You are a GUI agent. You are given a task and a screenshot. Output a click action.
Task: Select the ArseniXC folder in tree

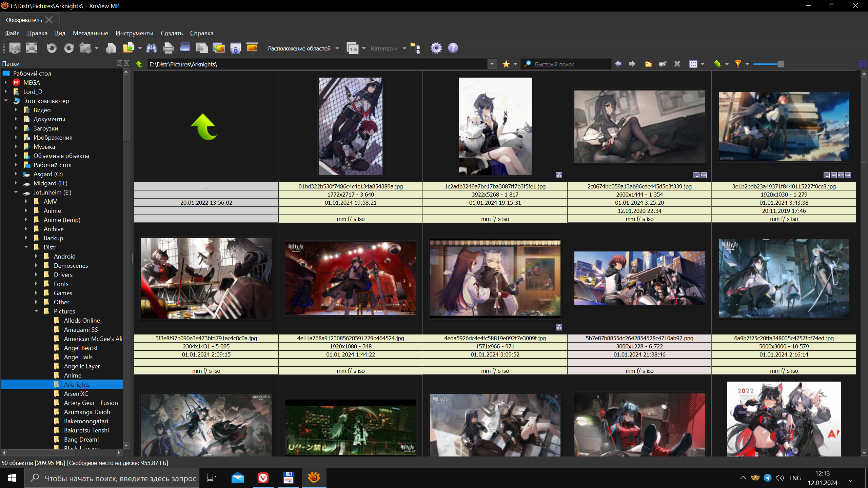(x=76, y=393)
